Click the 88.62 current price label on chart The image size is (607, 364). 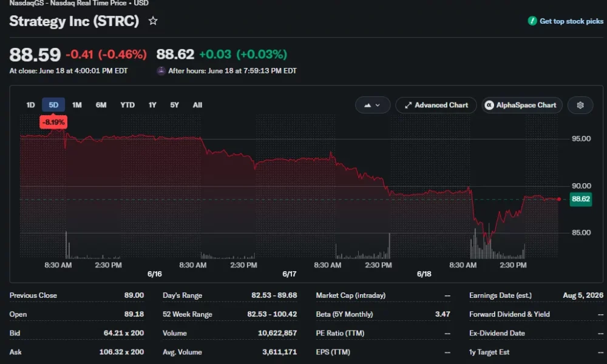coord(581,199)
